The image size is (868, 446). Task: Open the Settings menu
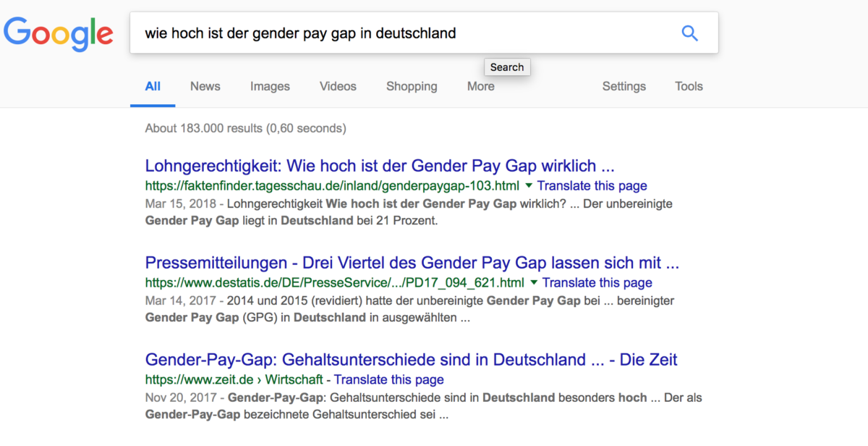pos(624,86)
